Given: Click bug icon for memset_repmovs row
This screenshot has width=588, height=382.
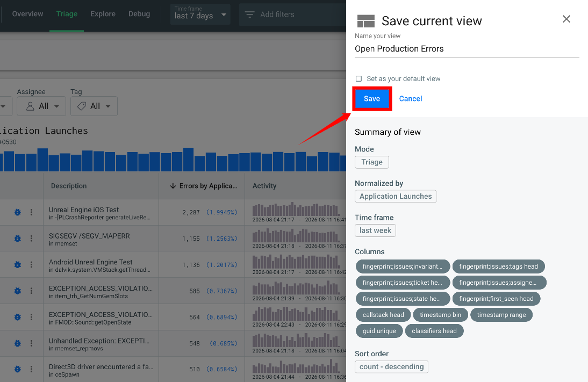Looking at the screenshot, I should (x=18, y=343).
